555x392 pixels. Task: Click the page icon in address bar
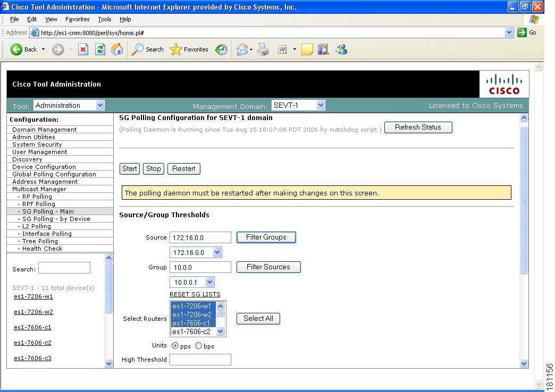(x=35, y=32)
